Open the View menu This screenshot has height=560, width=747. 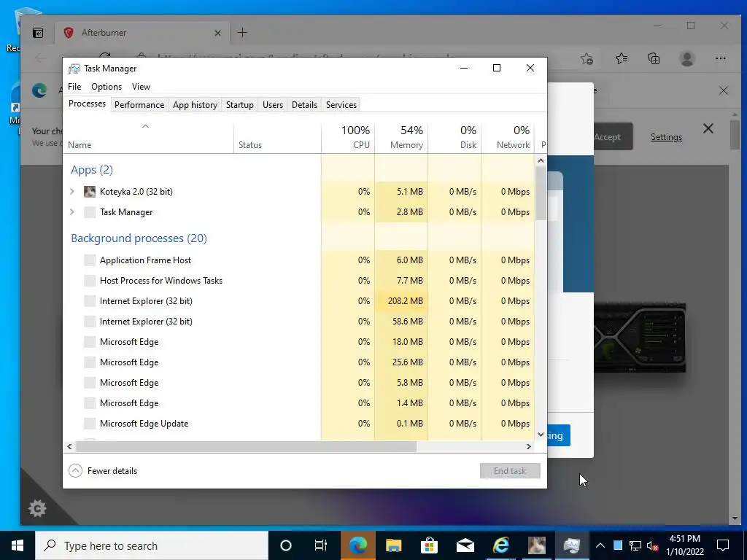[141, 87]
